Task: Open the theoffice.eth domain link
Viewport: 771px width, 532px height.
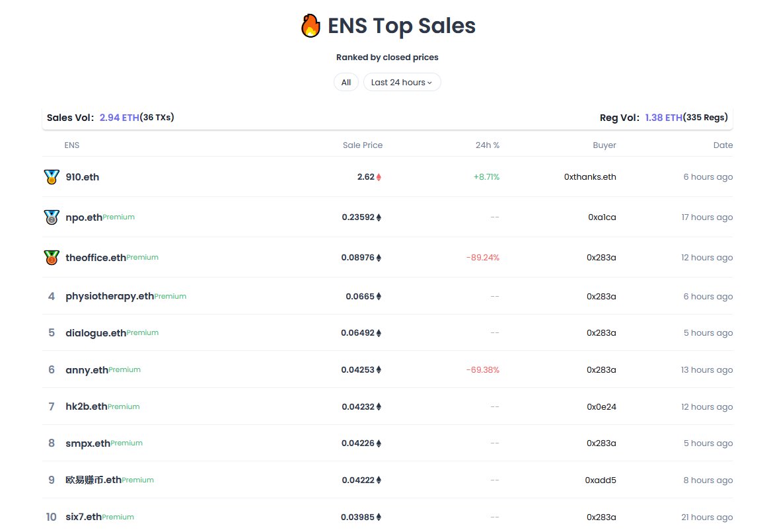Action: 96,258
